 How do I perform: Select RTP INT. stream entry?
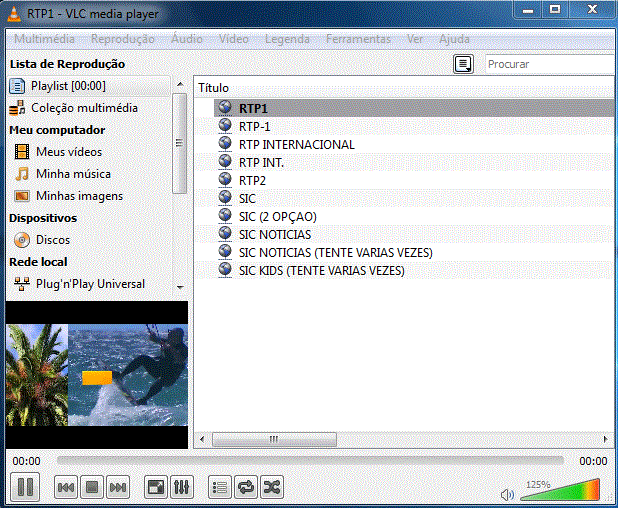pos(404,162)
